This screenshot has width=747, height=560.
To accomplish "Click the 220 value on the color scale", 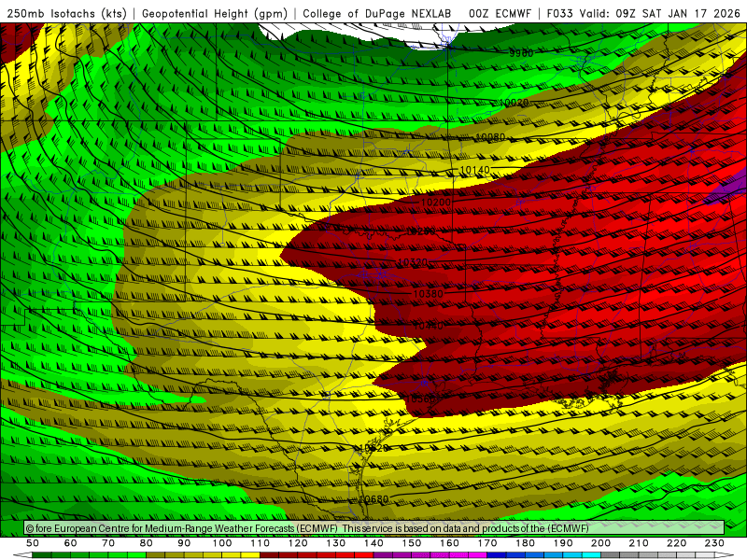I will click(676, 543).
